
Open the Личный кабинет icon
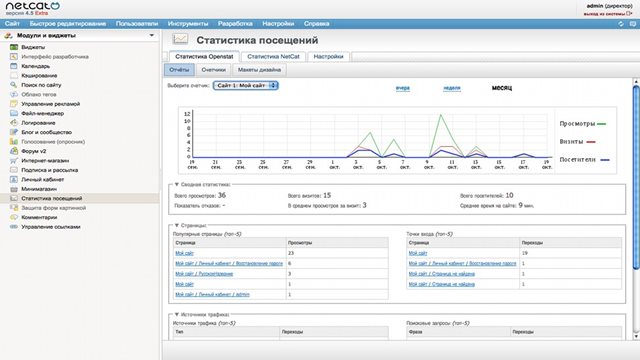pyautogui.click(x=14, y=179)
